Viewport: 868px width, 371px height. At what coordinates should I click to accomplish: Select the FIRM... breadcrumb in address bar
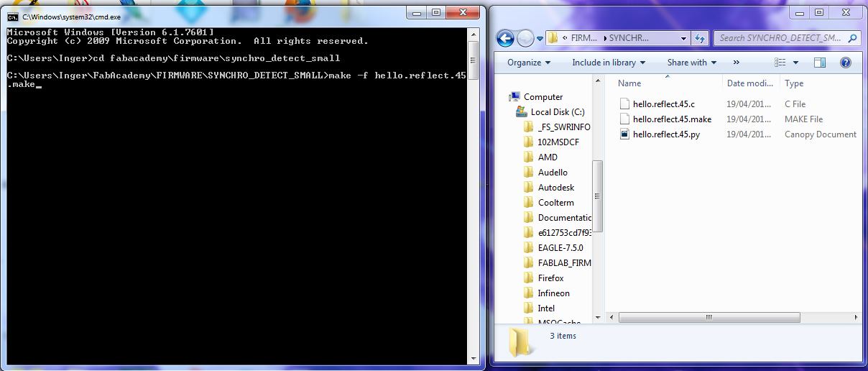coord(585,38)
